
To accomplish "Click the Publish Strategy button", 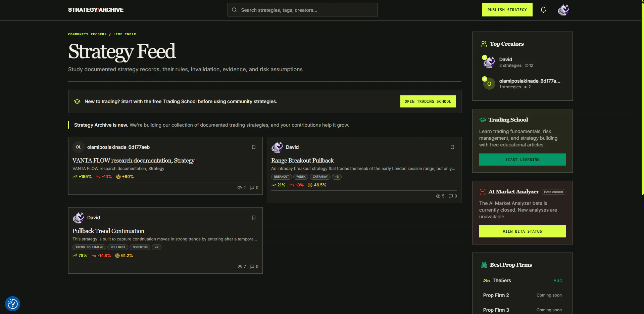I will (x=507, y=10).
